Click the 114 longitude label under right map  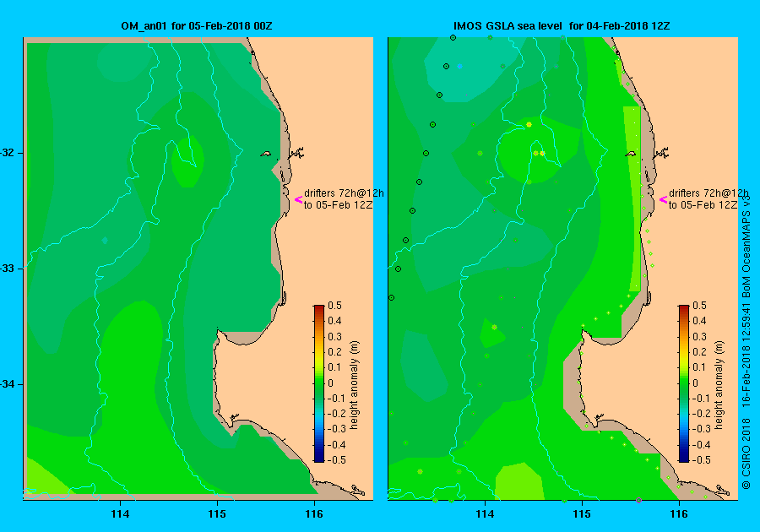pos(486,514)
